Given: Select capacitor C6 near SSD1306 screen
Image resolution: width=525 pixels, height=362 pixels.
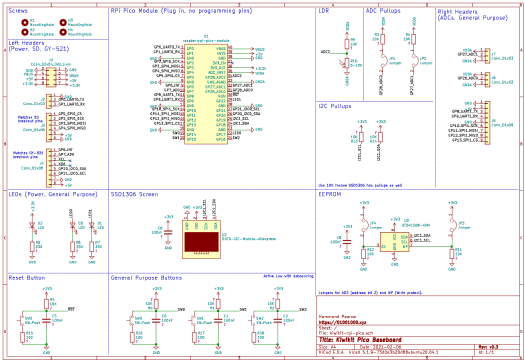Looking at the screenshot, I should point(168,232).
